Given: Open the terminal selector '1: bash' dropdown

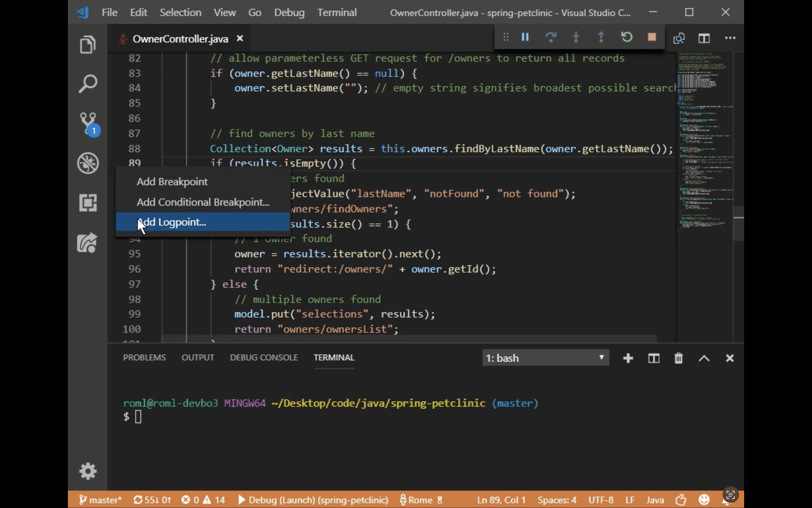Looking at the screenshot, I should pos(546,358).
